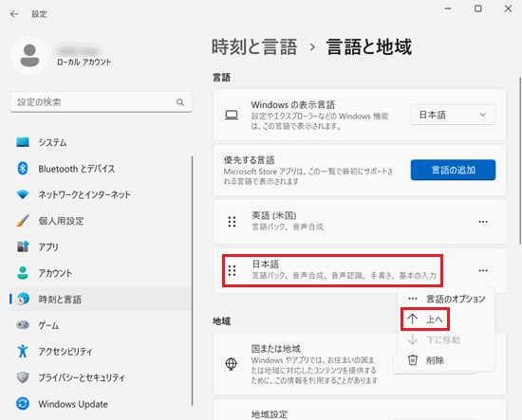Select the 英語 (米国) language row
This screenshot has height=420, width=522.
(x=360, y=222)
